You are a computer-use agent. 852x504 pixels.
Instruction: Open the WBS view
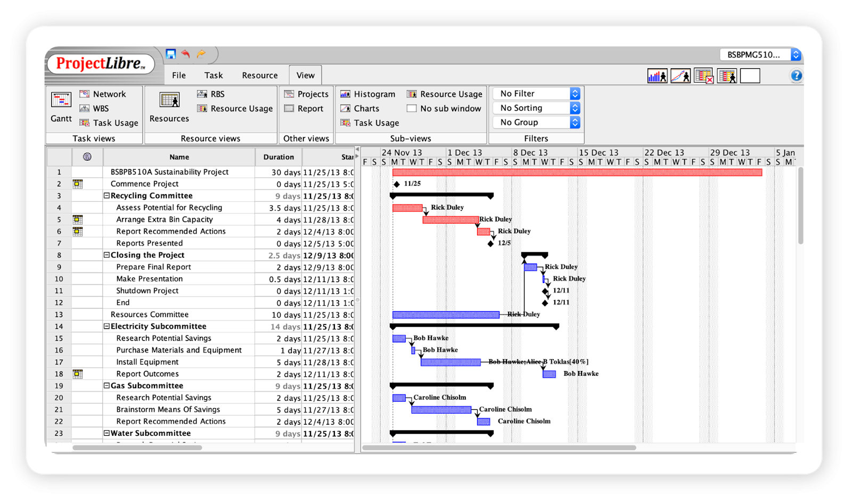101,108
